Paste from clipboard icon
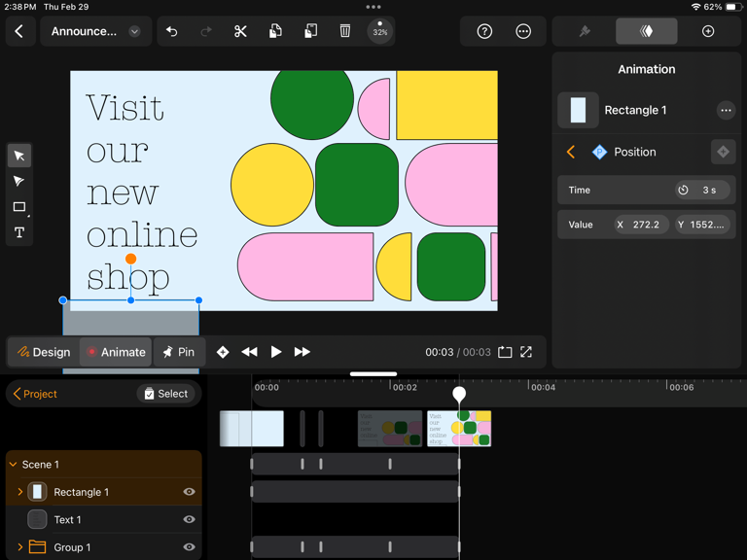This screenshot has width=747, height=560. point(310,31)
